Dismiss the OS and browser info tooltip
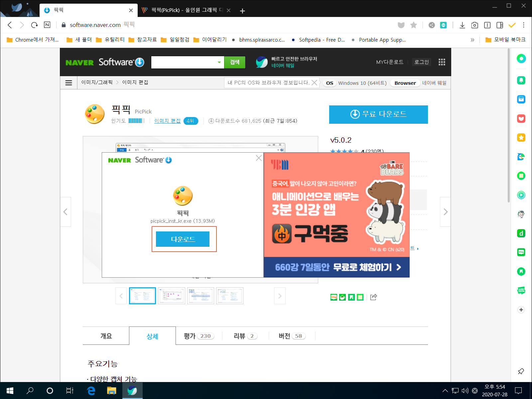 point(314,82)
